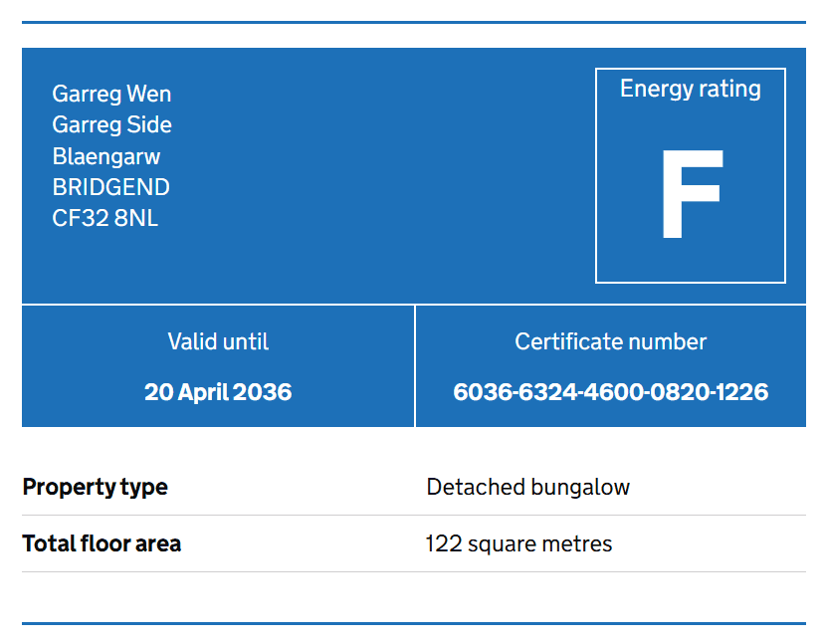Click the 'Certificate number' label
Viewport: 826px width, 644px height.
[611, 341]
